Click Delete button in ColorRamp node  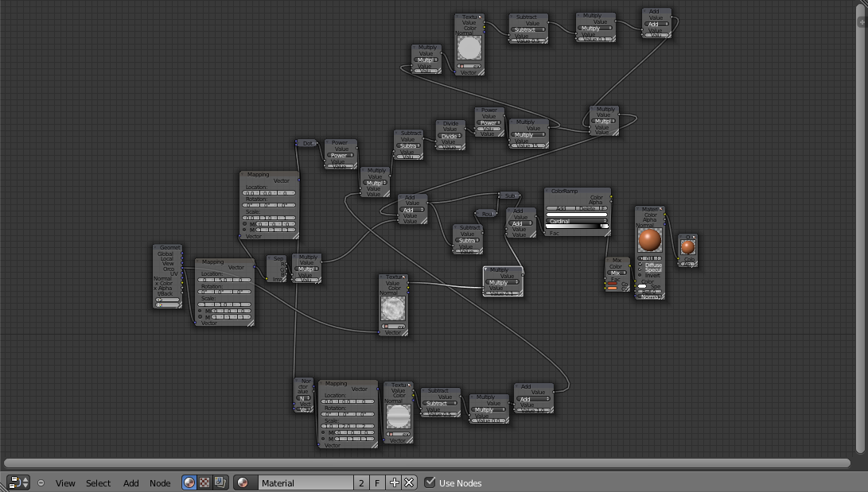(x=587, y=208)
